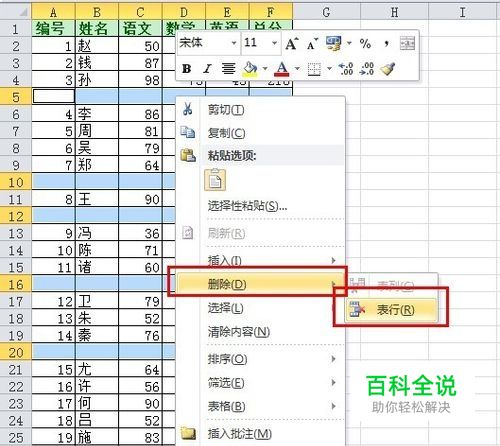Click the paste option clipboard icon

[x=215, y=180]
